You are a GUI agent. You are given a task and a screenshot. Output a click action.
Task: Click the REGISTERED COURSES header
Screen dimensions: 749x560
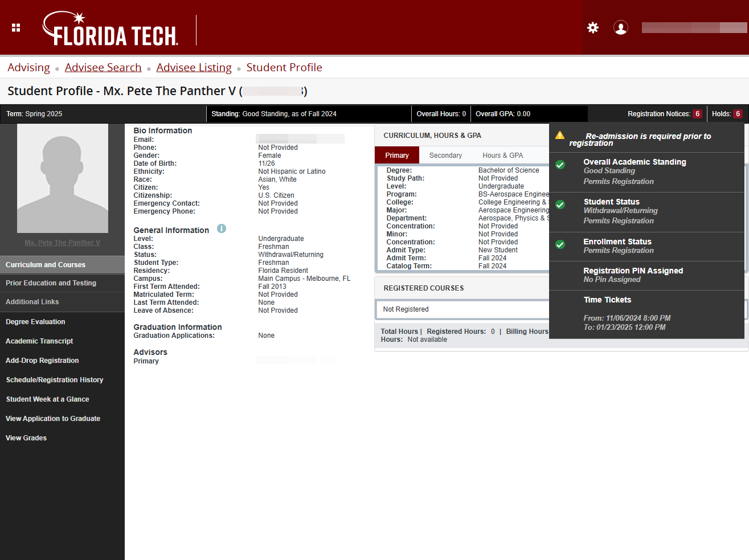[x=424, y=288]
